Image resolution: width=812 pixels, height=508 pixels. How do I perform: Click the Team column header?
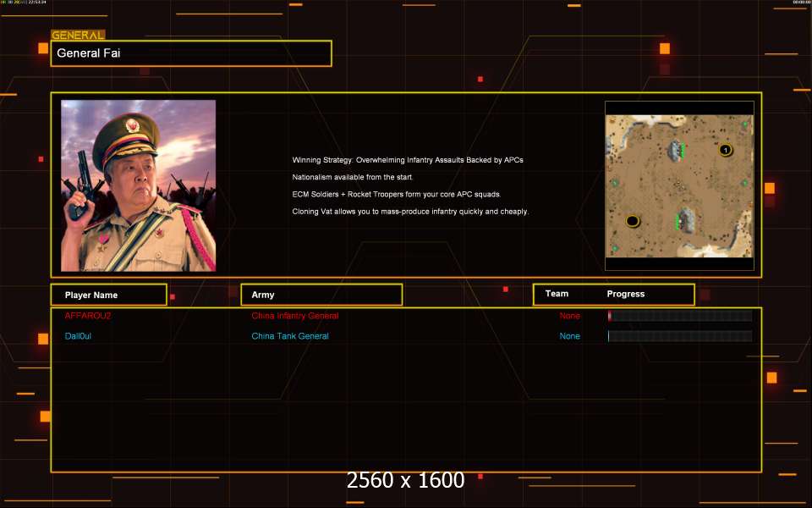point(557,294)
